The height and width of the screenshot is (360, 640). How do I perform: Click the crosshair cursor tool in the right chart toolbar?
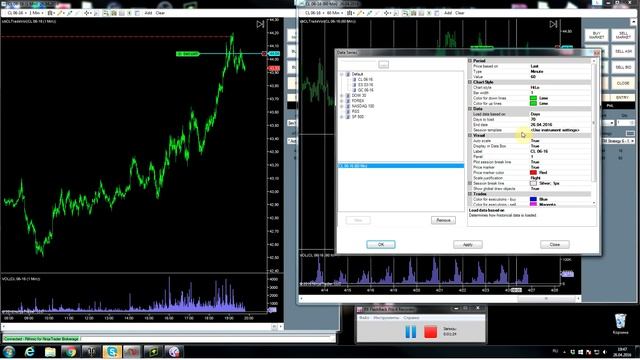pos(387,13)
